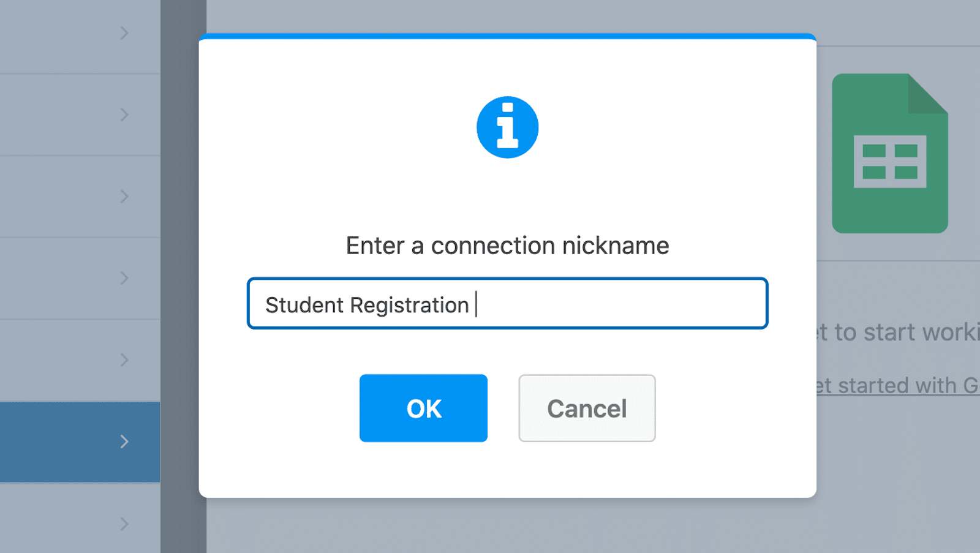This screenshot has height=553, width=980.
Task: Click the fifth sidebar chevron from top
Action: (124, 359)
